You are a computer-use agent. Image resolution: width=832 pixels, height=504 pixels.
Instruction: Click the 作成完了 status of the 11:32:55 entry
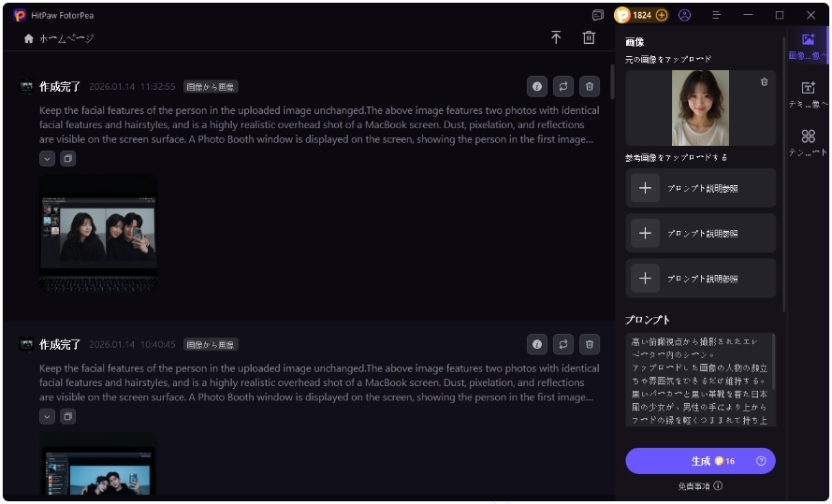60,86
